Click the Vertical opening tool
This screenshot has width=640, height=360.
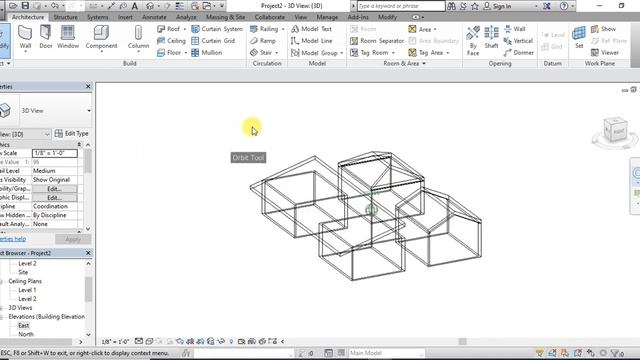[518, 41]
